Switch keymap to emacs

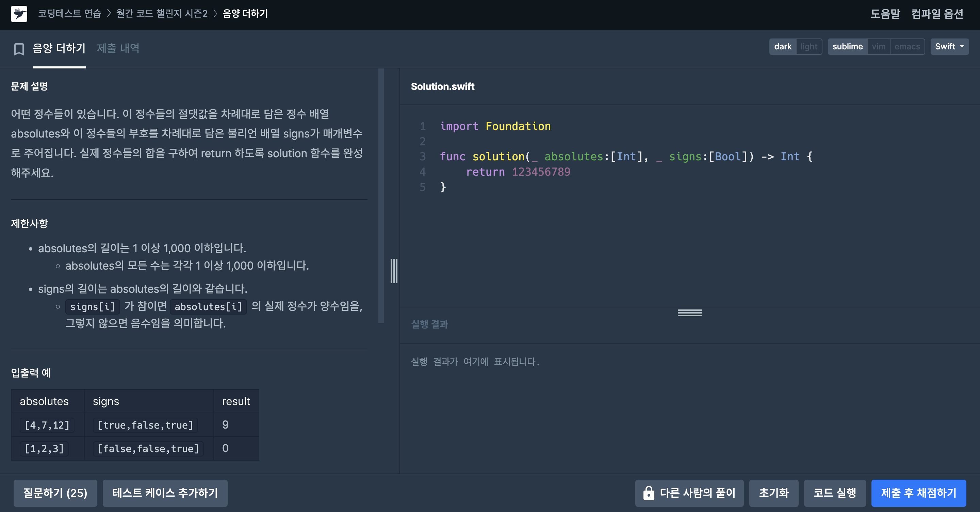907,46
